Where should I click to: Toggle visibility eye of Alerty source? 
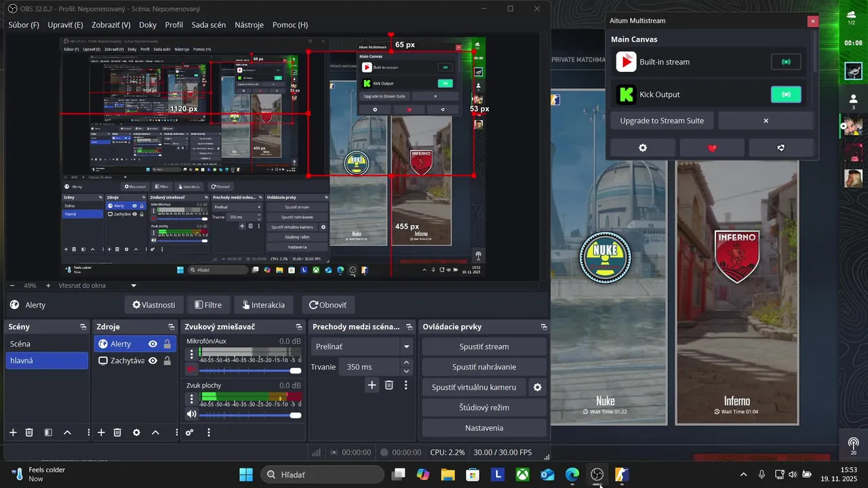(153, 344)
